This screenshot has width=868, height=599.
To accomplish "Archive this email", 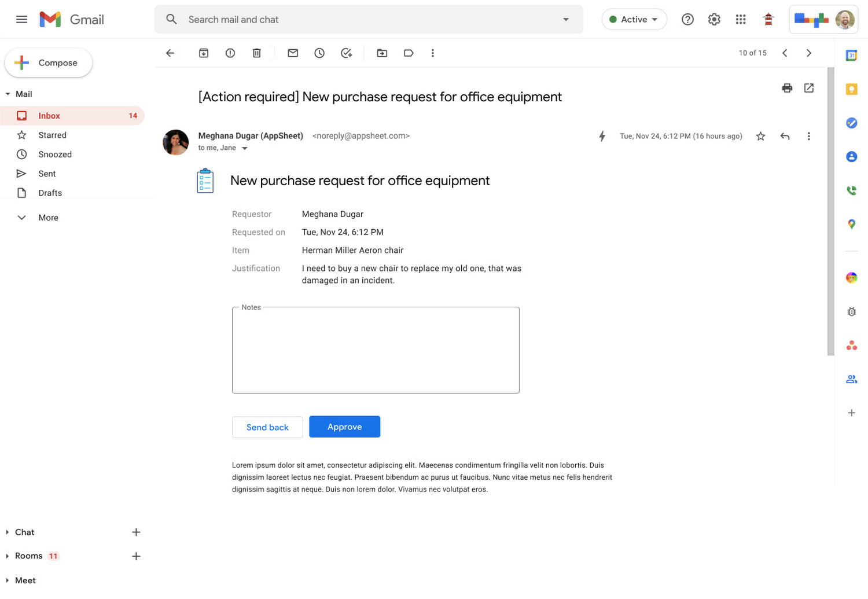I will [x=204, y=53].
